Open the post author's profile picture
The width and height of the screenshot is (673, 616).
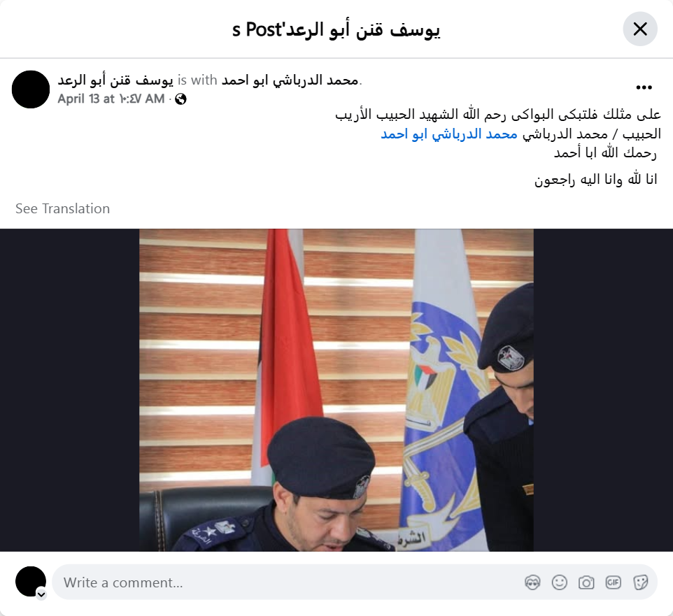click(31, 89)
